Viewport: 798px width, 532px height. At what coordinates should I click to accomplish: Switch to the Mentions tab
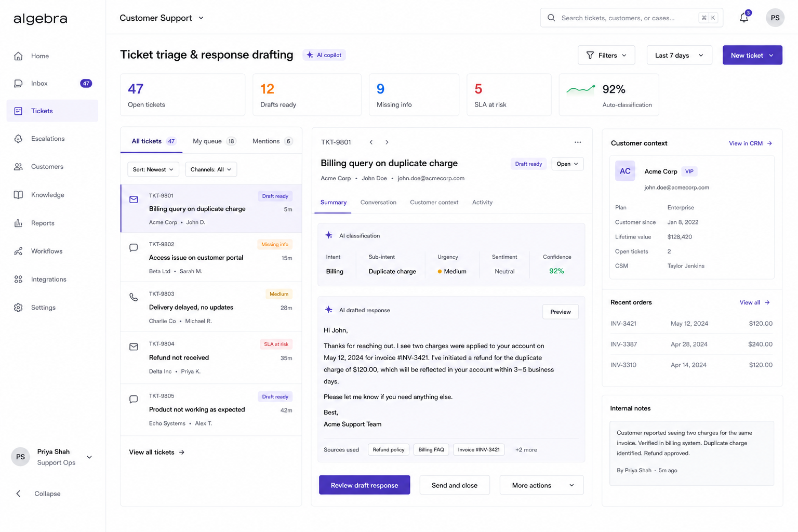(x=273, y=141)
